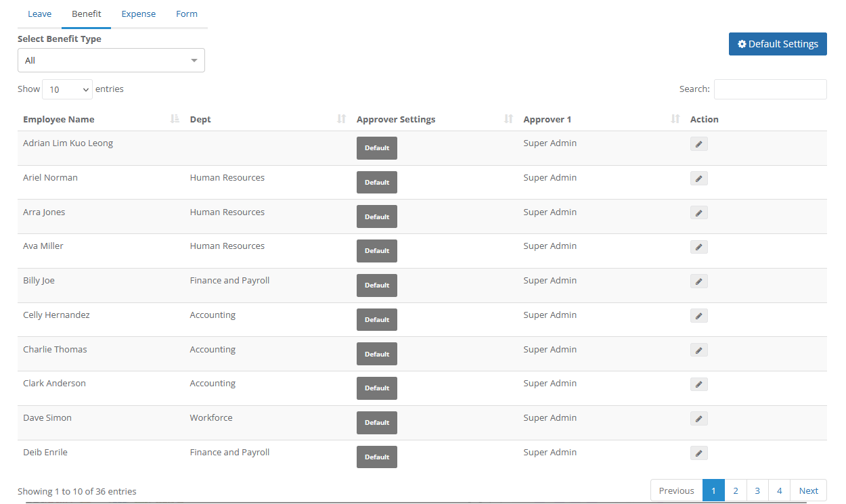Click pencil icon in Ariel Norman row
The width and height of the screenshot is (846, 504).
point(699,179)
